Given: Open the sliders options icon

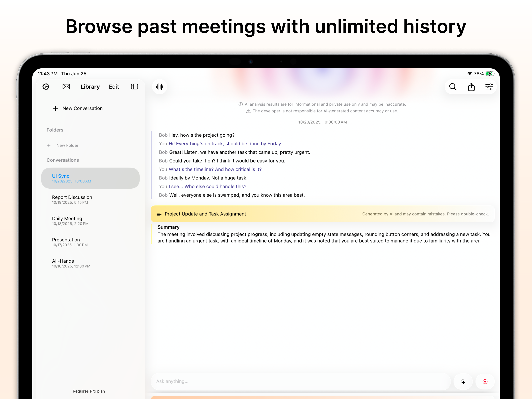Looking at the screenshot, I should tap(489, 87).
